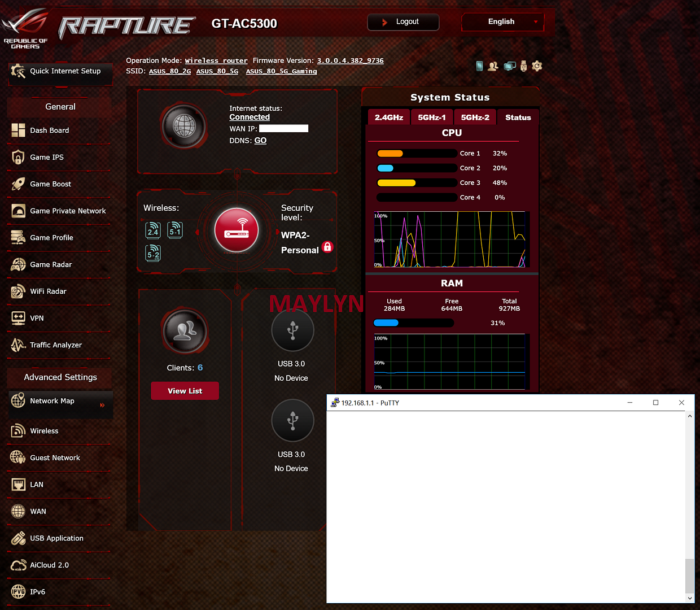
Task: Open the firmware version 3.0.0.4.382_9736 link
Action: click(350, 61)
